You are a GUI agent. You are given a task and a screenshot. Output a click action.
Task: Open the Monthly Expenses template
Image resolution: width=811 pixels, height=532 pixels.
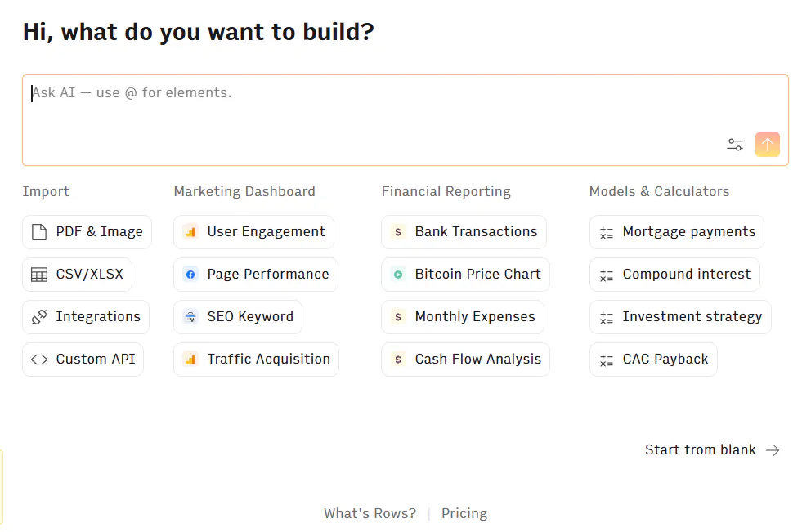463,317
